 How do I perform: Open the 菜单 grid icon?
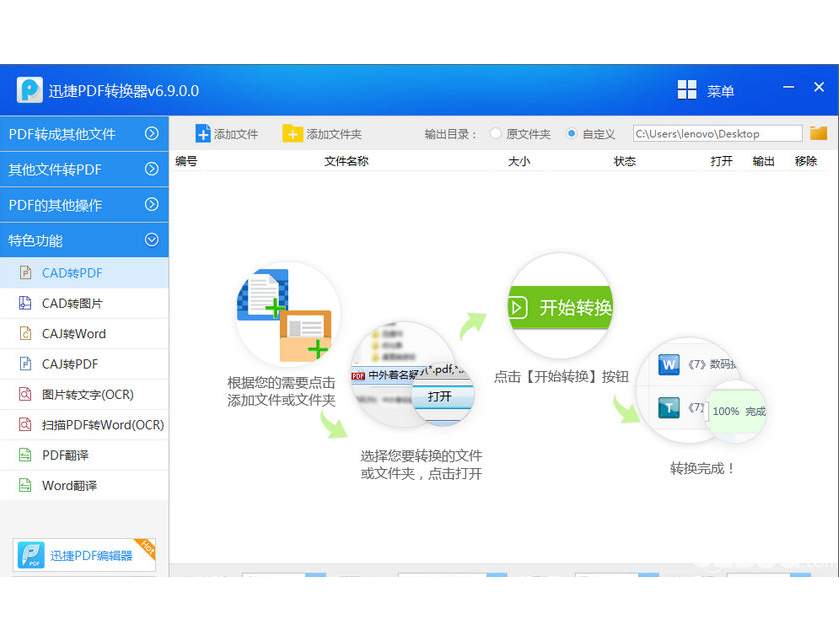[687, 89]
